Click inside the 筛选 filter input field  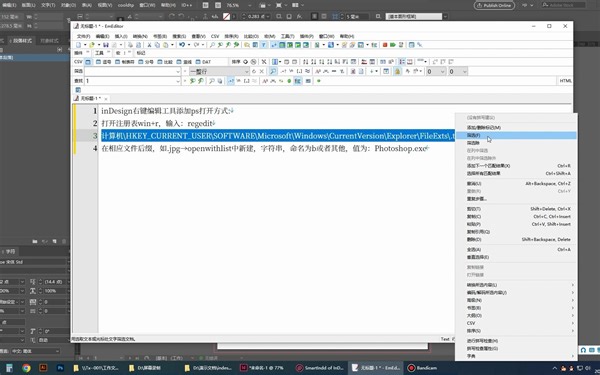click(129, 72)
